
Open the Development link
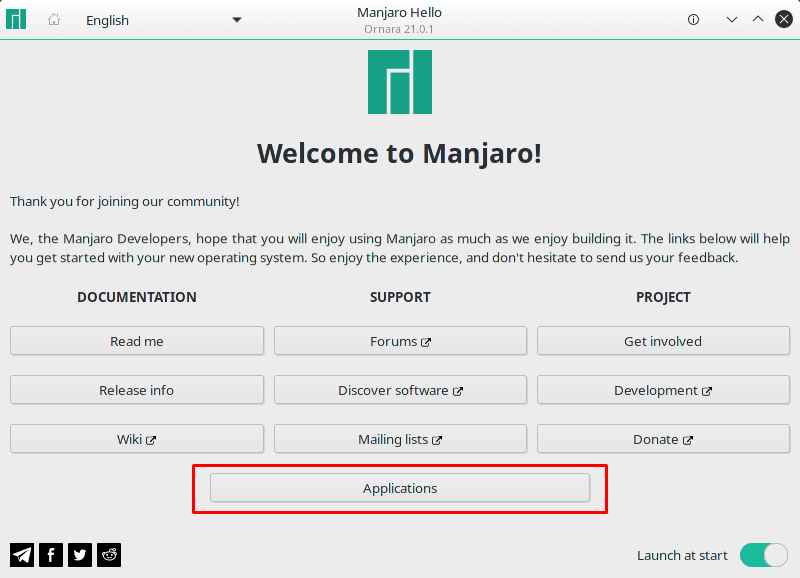tap(663, 390)
